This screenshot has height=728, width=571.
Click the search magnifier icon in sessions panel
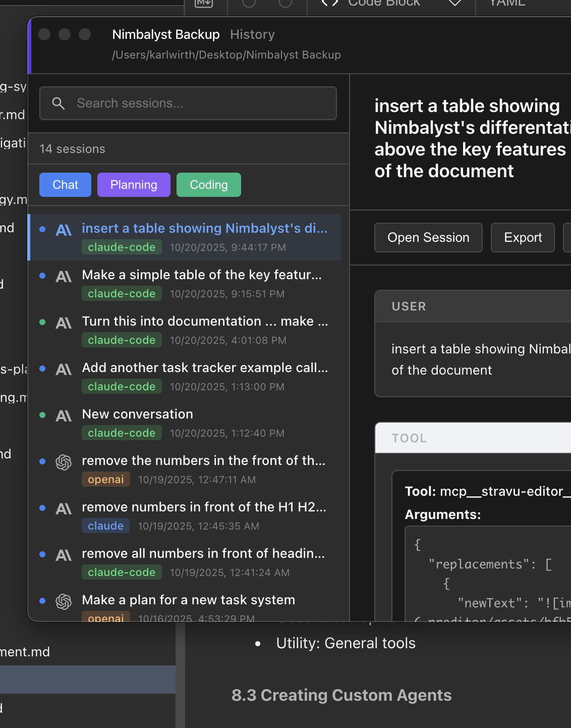click(59, 103)
